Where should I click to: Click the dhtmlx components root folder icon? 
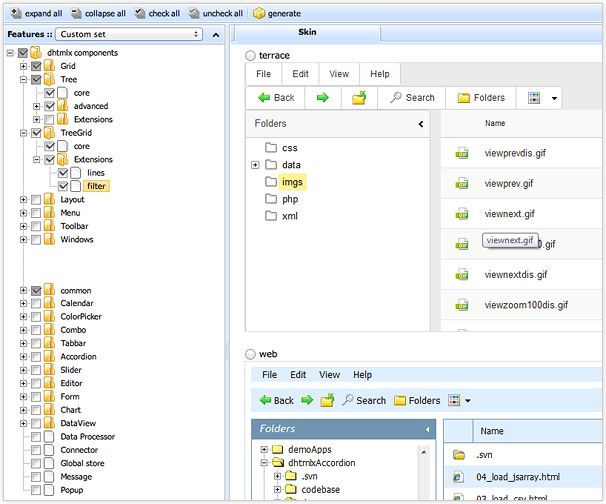[36, 53]
